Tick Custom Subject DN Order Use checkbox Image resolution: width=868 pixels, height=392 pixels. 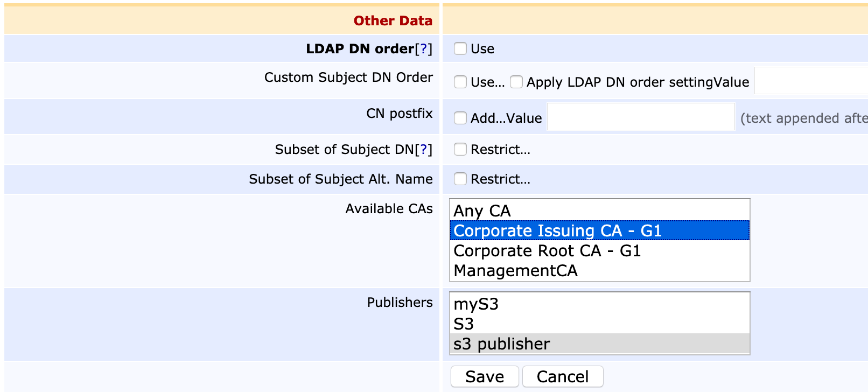point(460,82)
